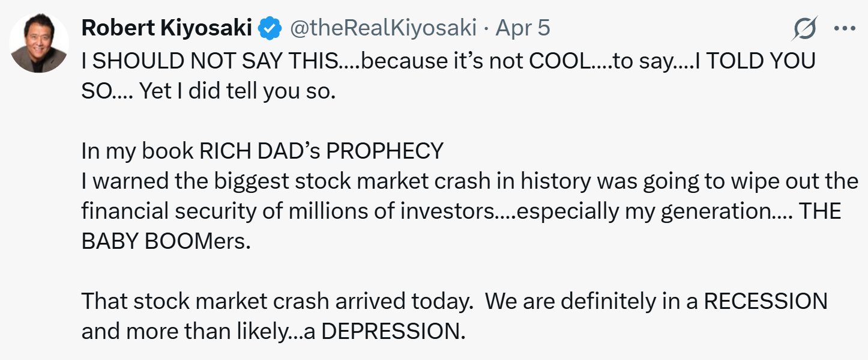868x360 pixels.
Task: Click the word "RECESSION" in the post
Action: (765, 301)
